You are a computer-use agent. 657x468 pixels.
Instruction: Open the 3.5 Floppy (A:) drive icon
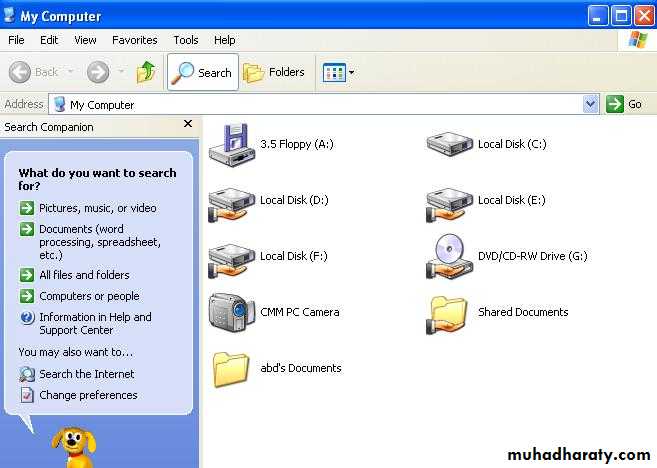(x=231, y=144)
